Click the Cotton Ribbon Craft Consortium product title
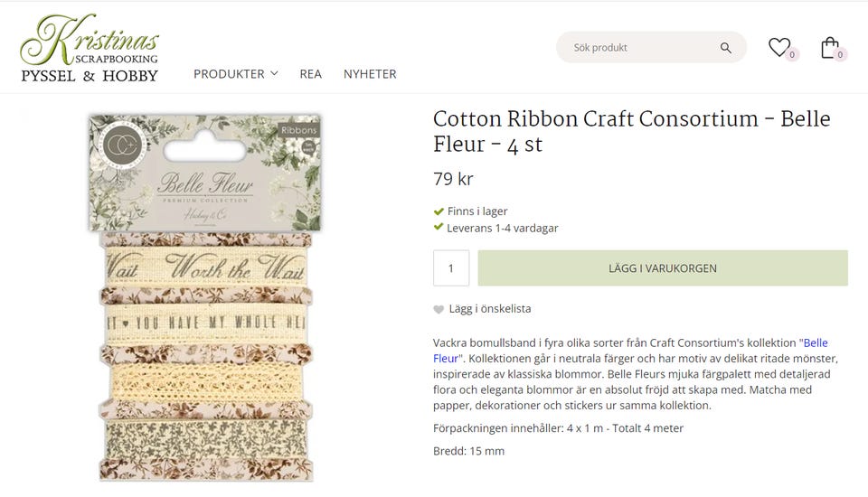 (x=631, y=132)
